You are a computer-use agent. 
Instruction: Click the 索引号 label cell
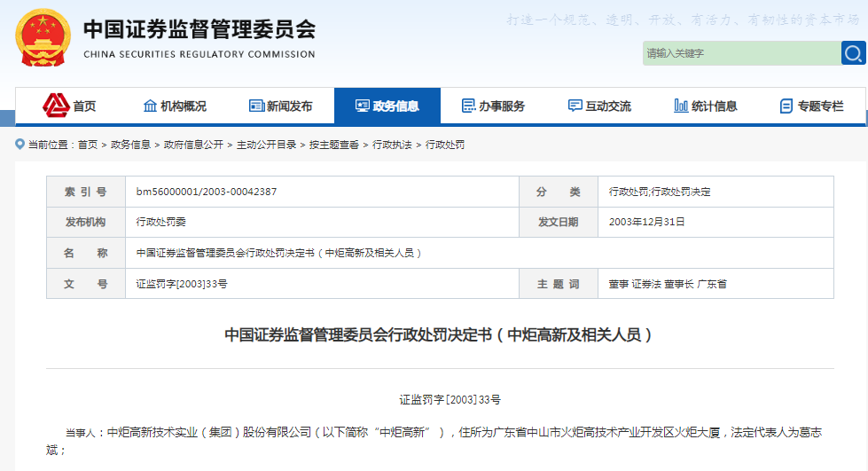86,192
